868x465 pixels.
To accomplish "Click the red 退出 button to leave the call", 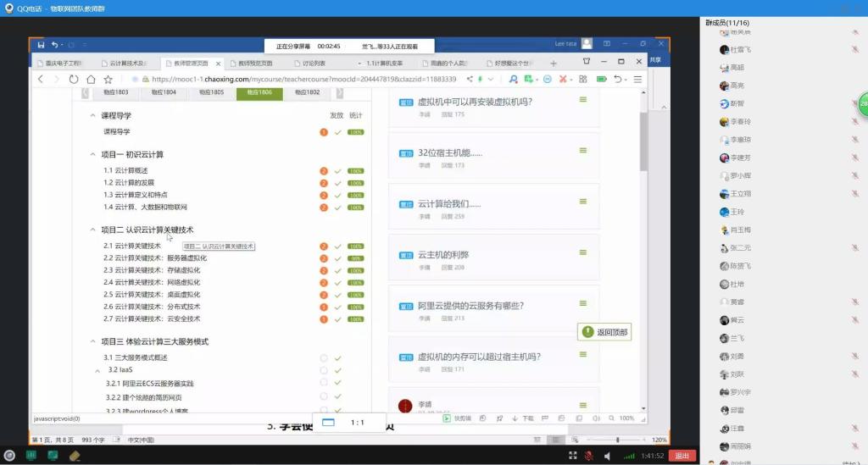I will pos(681,456).
